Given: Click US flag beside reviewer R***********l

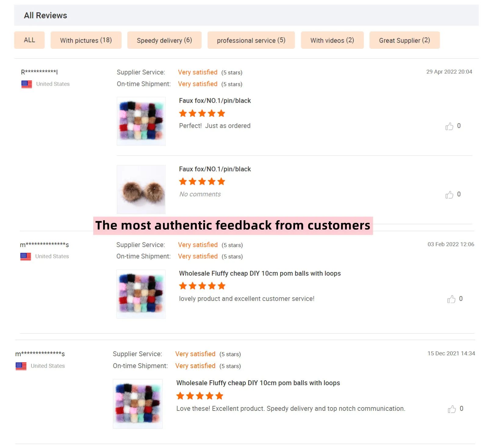Looking at the screenshot, I should (x=27, y=84).
